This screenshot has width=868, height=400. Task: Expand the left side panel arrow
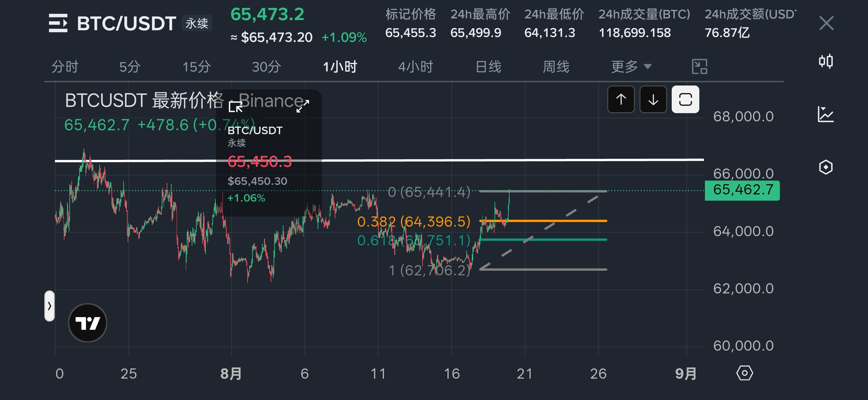tap(50, 306)
